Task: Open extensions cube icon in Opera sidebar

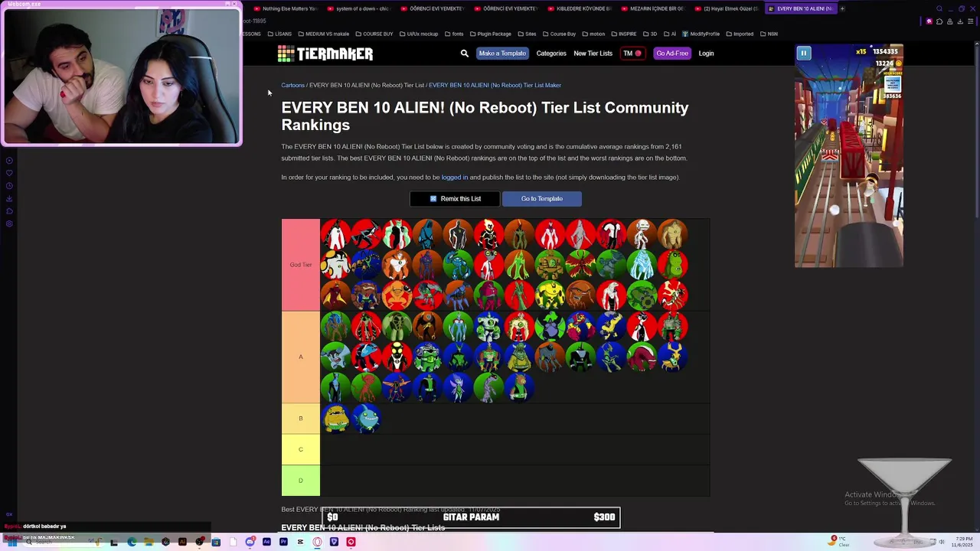Action: click(9, 211)
